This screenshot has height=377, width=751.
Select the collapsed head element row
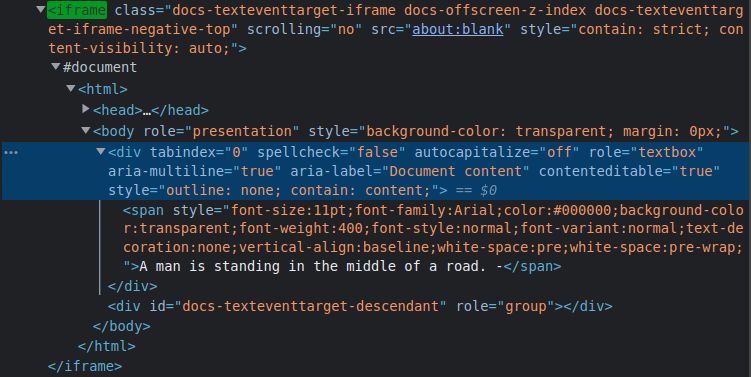pos(150,110)
